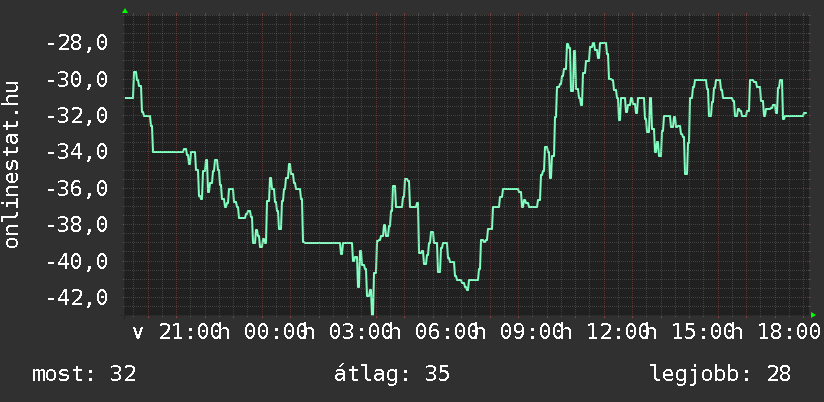
Task: Click the graph line's lowest dip point
Action: coord(372,312)
